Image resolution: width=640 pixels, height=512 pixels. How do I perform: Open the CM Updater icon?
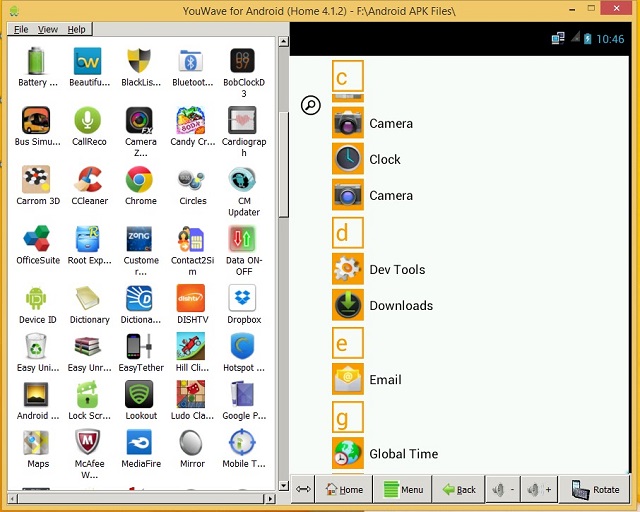click(x=242, y=179)
